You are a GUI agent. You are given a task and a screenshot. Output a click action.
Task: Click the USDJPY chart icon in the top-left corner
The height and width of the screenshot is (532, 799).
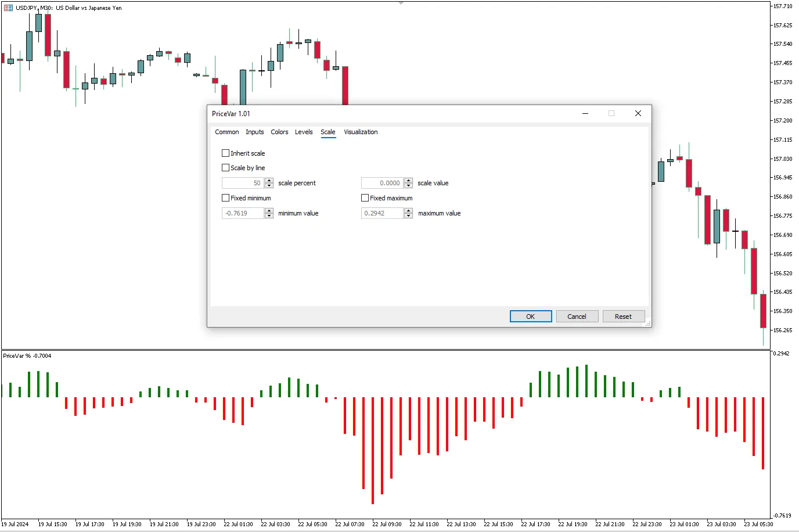tap(8, 8)
